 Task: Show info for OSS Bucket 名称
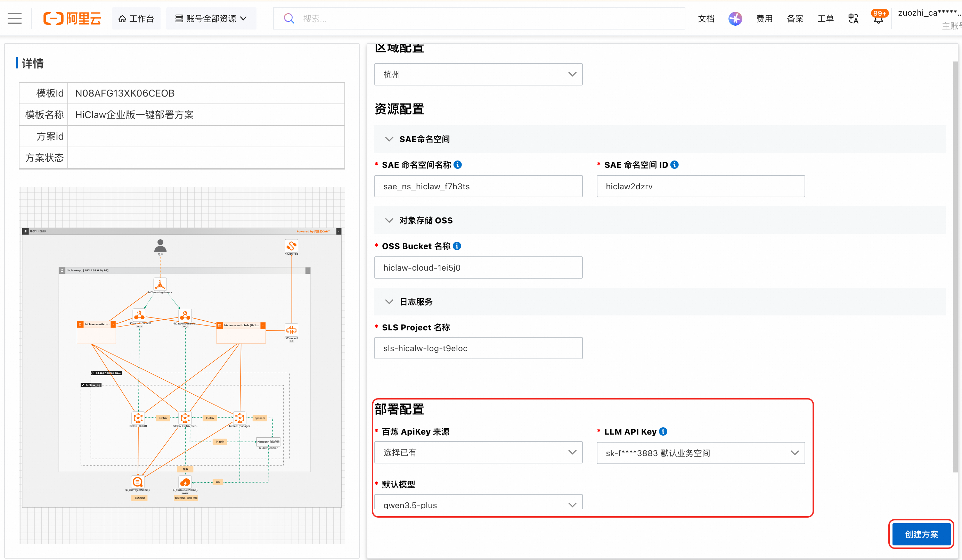(x=457, y=246)
